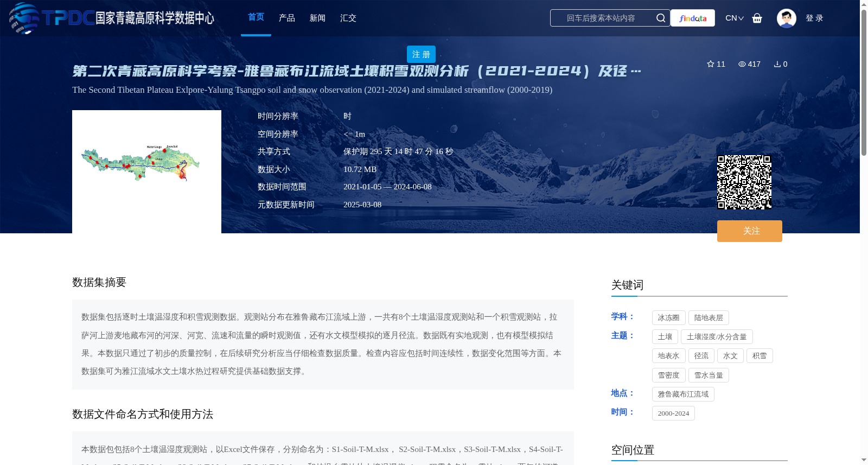The width and height of the screenshot is (868, 465).
Task: Open the dataset map thumbnail
Action: pos(146,171)
